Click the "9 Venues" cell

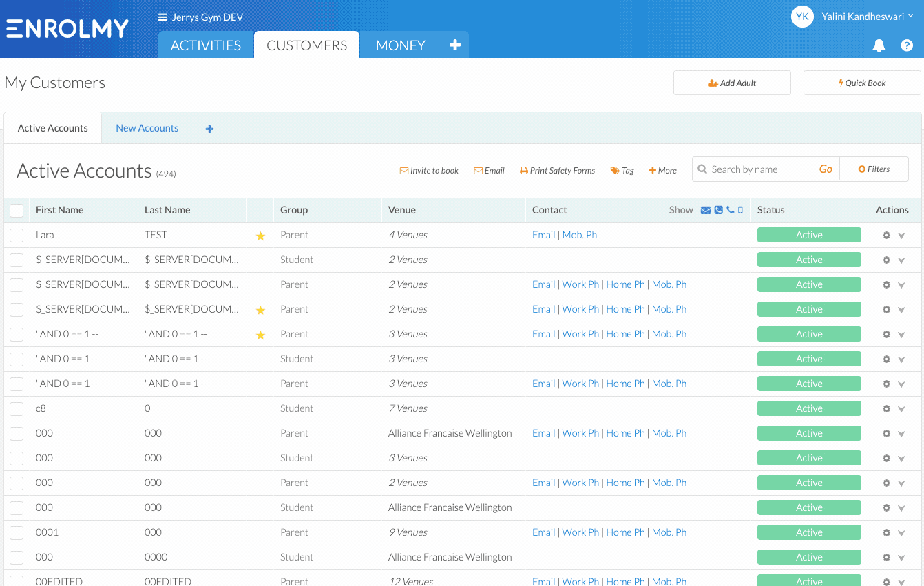coord(408,532)
